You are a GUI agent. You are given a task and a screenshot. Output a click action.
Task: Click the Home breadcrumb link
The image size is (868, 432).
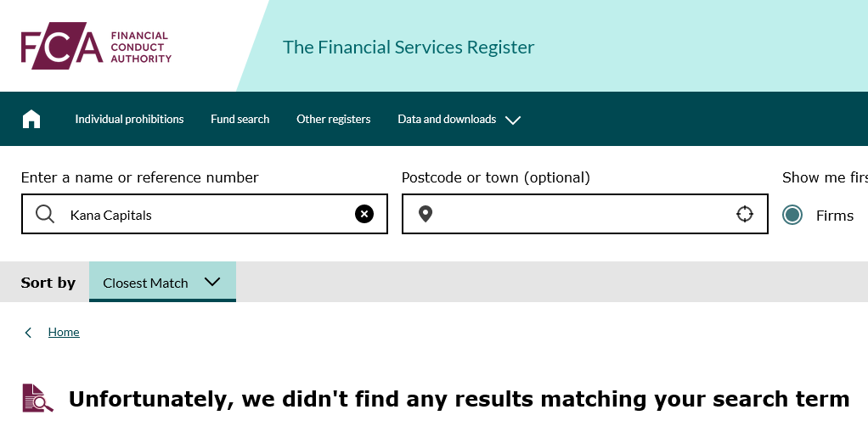coord(64,332)
